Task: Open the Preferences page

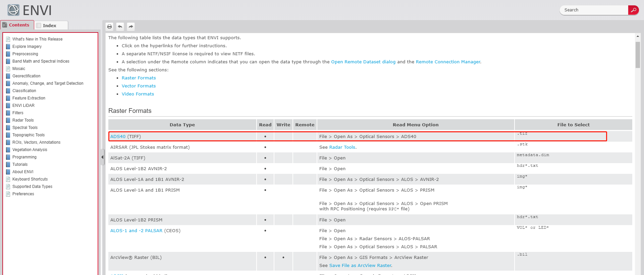Action: [23, 194]
